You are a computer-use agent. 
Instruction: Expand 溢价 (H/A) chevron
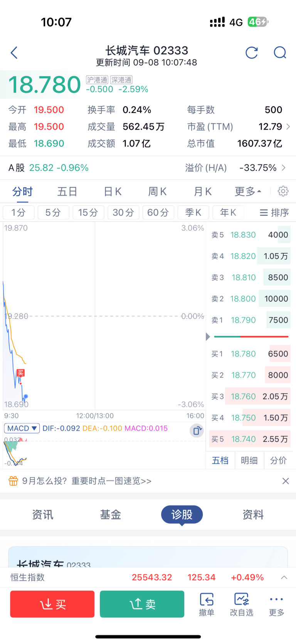coord(284,168)
